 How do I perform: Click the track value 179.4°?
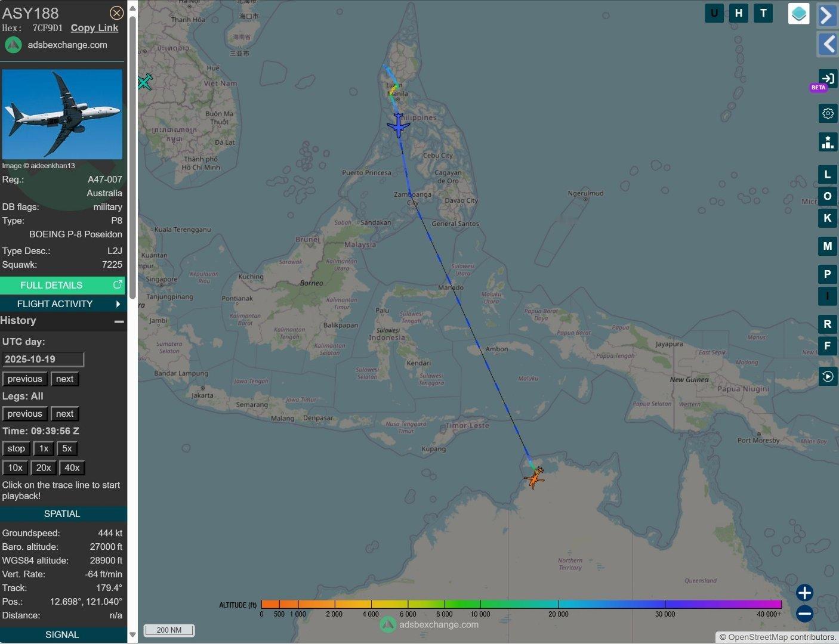[x=109, y=588]
